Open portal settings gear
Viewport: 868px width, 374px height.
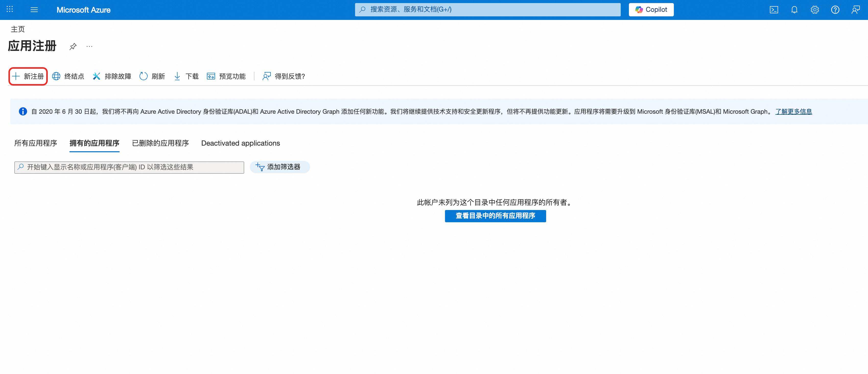814,10
